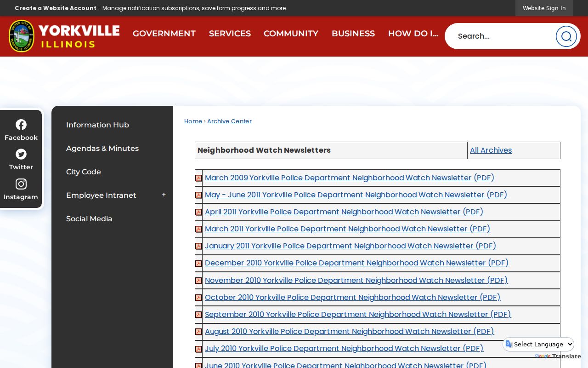Click PDF icon beside September 2010 newsletter
The height and width of the screenshot is (368, 588).
198,315
